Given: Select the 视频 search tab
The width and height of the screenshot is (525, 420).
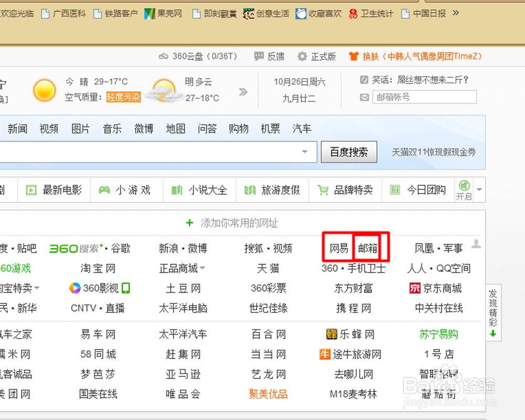Looking at the screenshot, I should 49,129.
